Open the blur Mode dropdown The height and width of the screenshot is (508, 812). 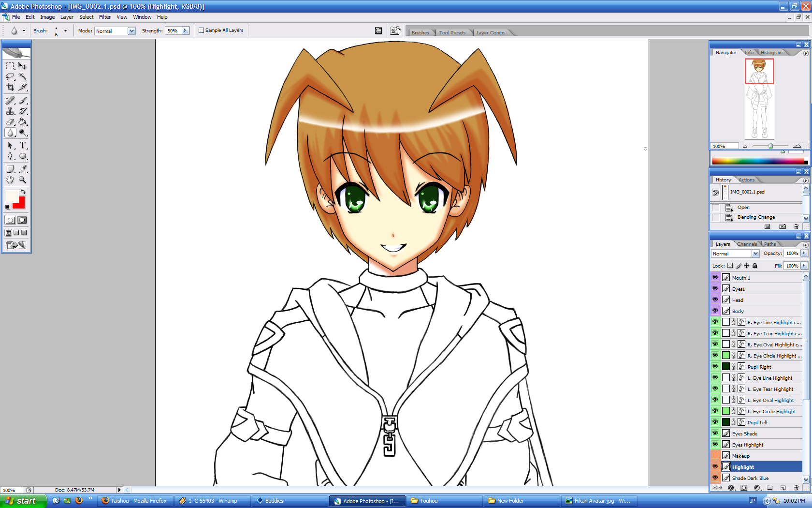click(131, 31)
